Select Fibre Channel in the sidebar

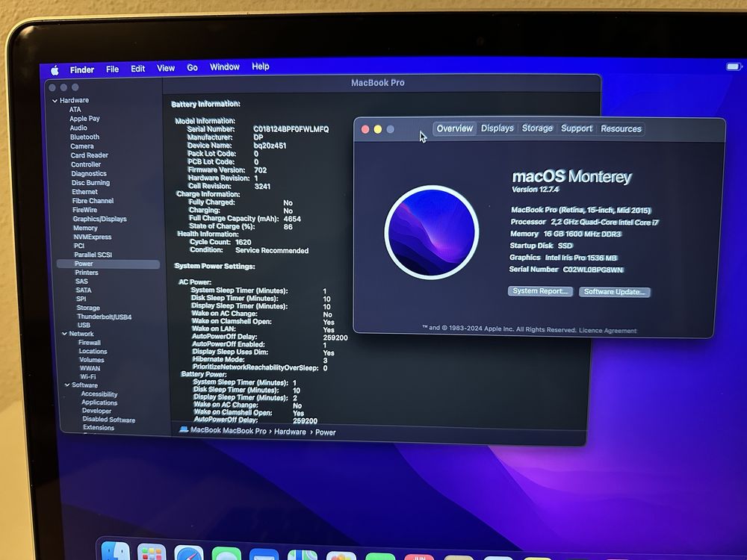point(93,200)
